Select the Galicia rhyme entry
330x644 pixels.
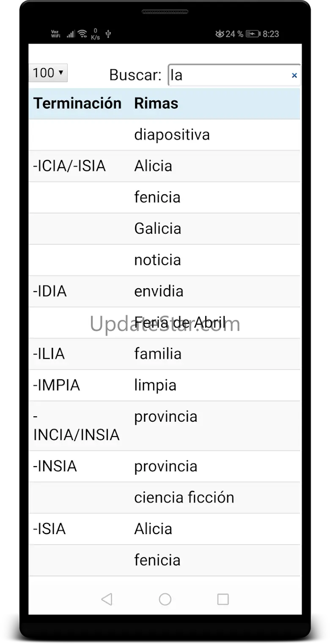158,229
